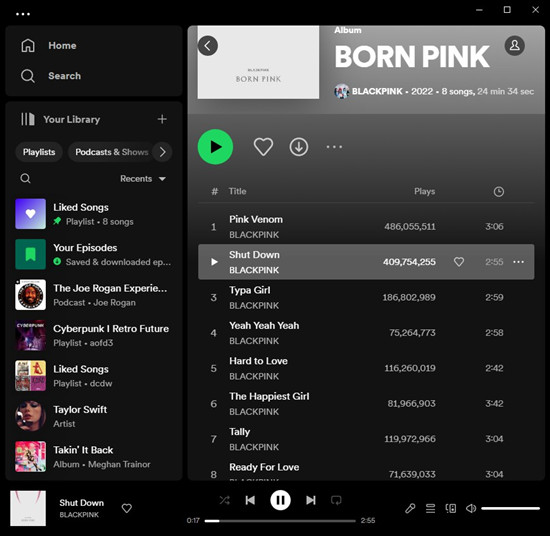Image resolution: width=550 pixels, height=536 pixels.
Task: Skip to previous track
Action: (x=250, y=500)
